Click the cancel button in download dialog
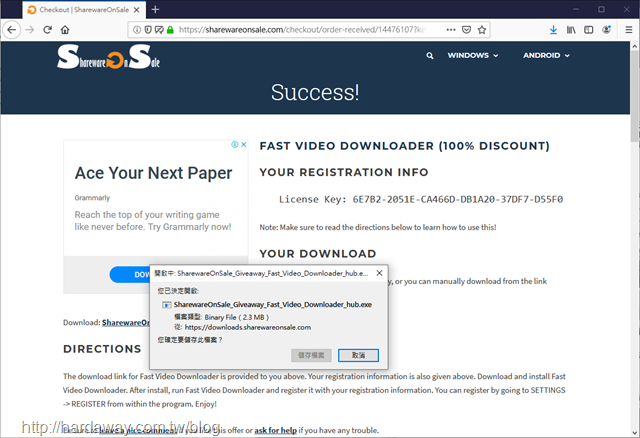640x438 pixels. pyautogui.click(x=358, y=355)
